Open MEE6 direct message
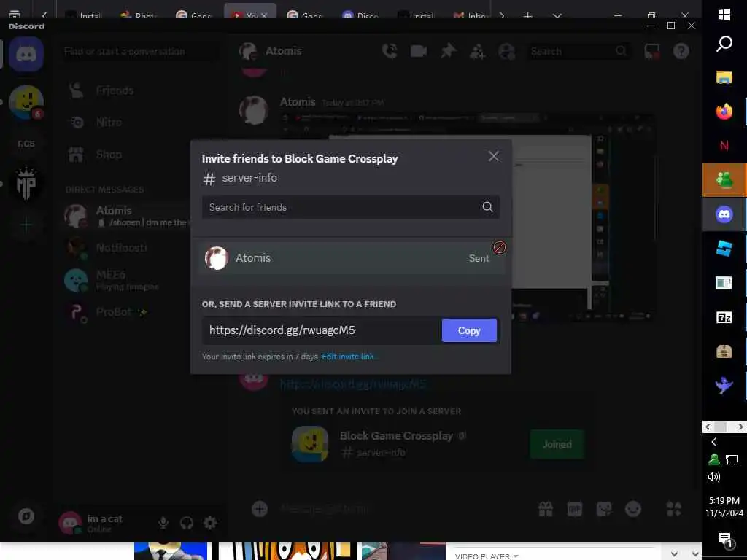Image resolution: width=747 pixels, height=560 pixels. coord(128,280)
